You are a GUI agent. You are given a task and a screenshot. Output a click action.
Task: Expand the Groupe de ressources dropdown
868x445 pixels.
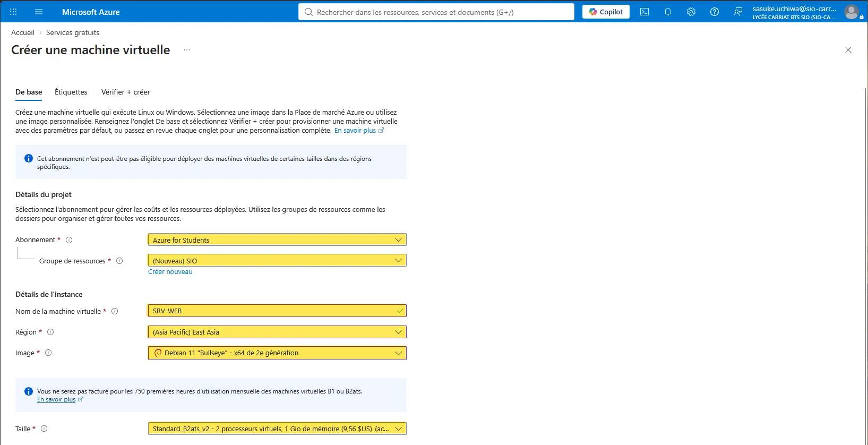tap(277, 261)
